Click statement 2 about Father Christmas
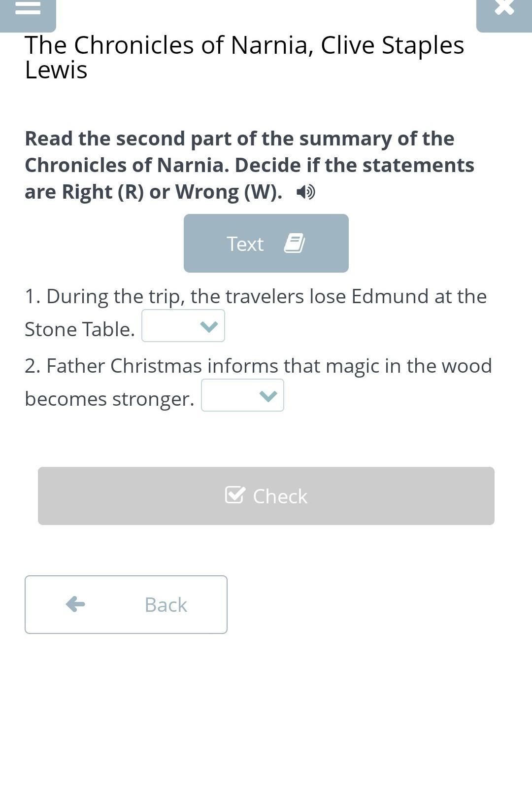532x807 pixels. 258,366
